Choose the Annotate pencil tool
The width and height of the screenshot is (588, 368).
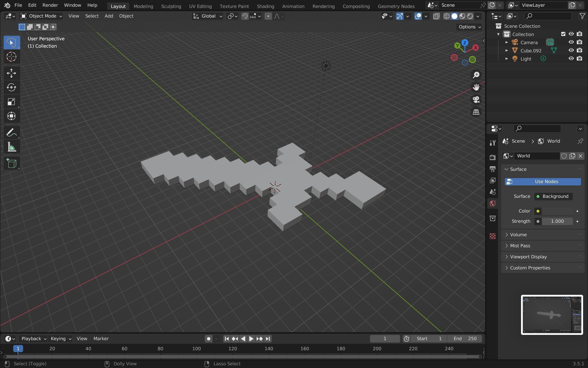(x=11, y=133)
